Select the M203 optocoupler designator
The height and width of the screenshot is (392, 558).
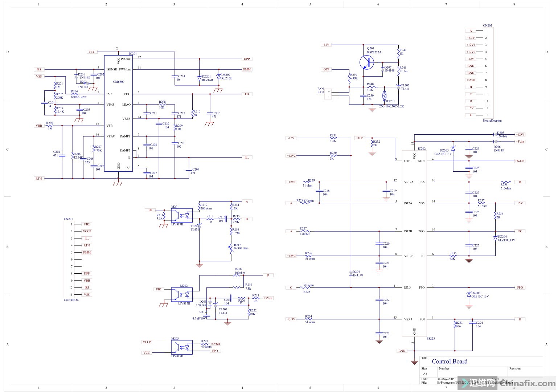[175, 339]
